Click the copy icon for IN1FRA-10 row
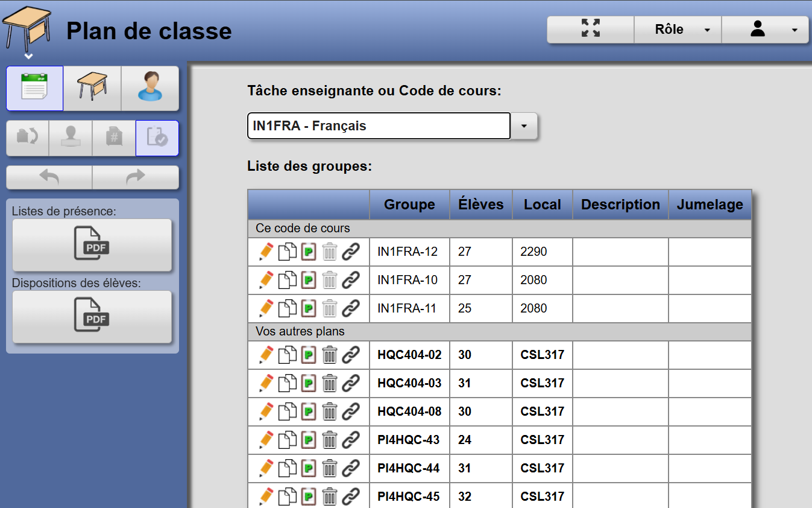The width and height of the screenshot is (812, 508). coord(287,280)
